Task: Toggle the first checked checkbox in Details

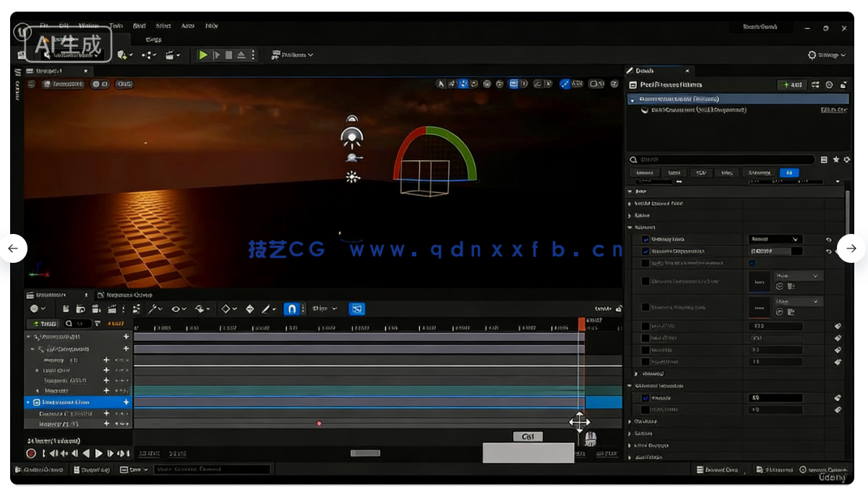Action: pos(645,239)
